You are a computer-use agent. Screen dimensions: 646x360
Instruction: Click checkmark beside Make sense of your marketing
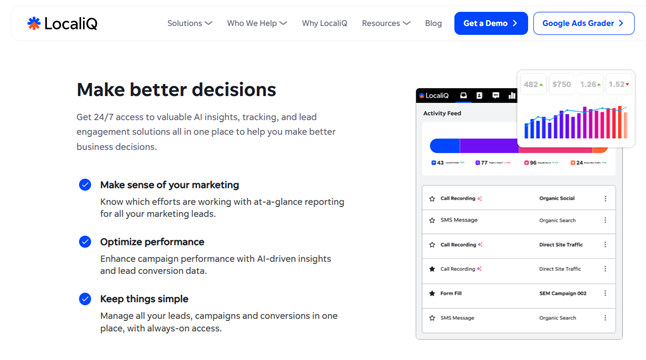[x=85, y=185]
